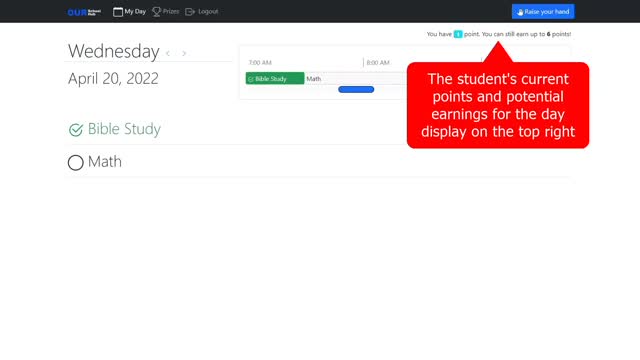Select the green Bible Study timeline block
This screenshot has width=640, height=360.
click(275, 78)
